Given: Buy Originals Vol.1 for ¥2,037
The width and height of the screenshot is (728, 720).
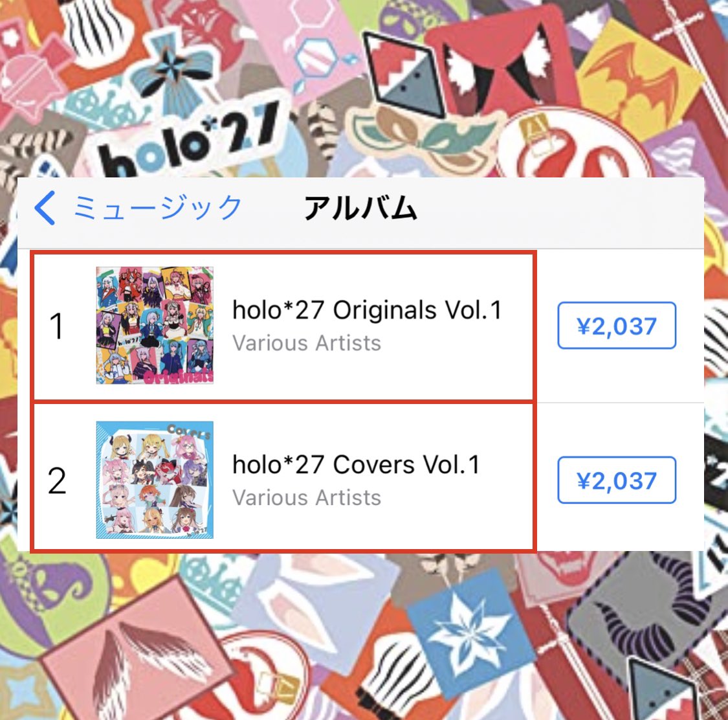Looking at the screenshot, I should pos(617,325).
